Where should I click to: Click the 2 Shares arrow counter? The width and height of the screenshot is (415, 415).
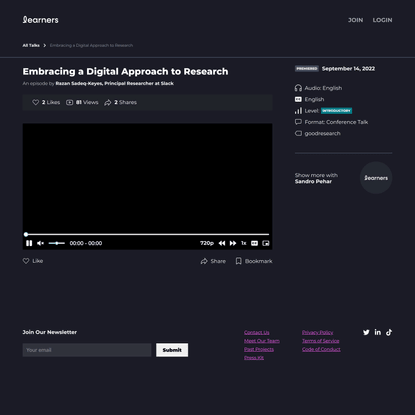point(120,102)
